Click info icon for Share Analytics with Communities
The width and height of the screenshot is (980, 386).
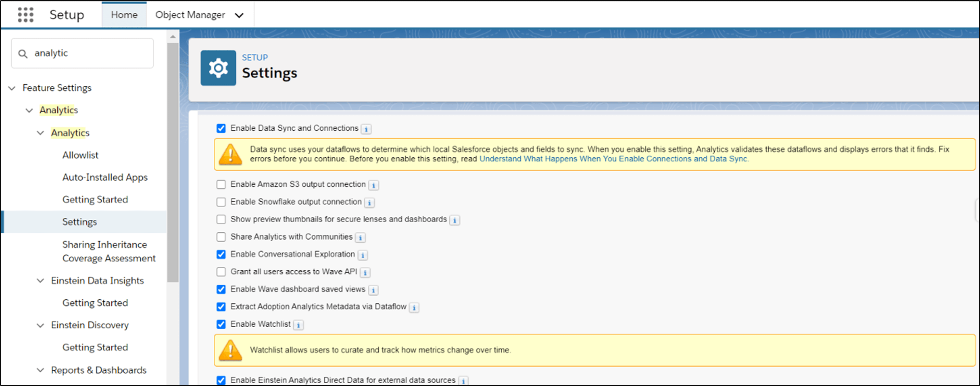[360, 238]
